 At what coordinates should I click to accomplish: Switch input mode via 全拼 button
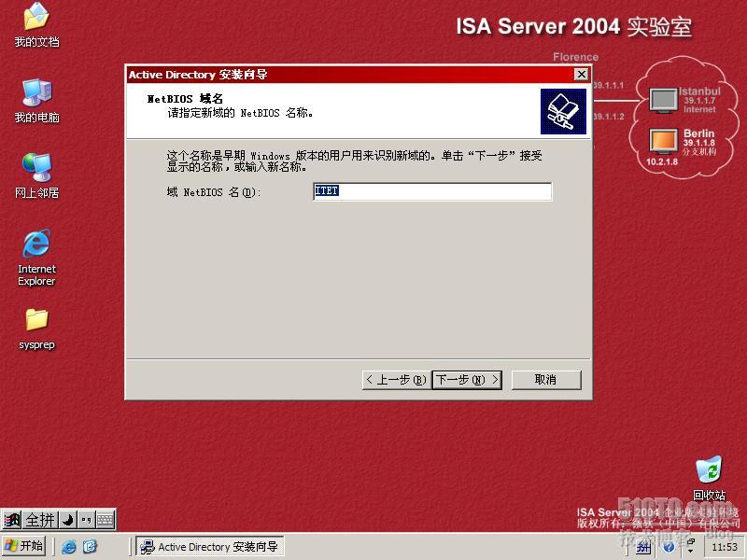(40, 520)
